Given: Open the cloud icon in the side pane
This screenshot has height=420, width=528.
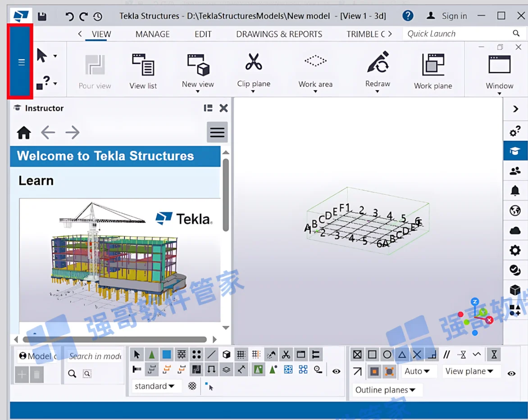Looking at the screenshot, I should 515,230.
